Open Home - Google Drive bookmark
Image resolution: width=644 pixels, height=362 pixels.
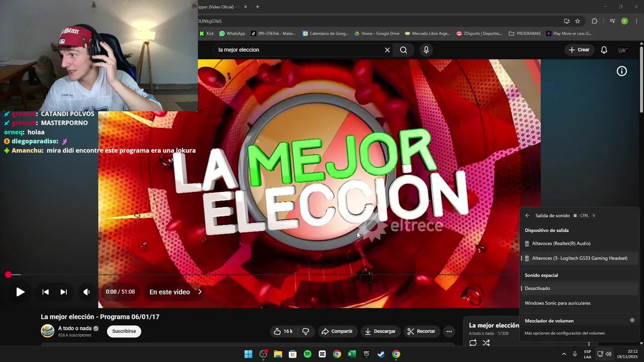point(377,34)
